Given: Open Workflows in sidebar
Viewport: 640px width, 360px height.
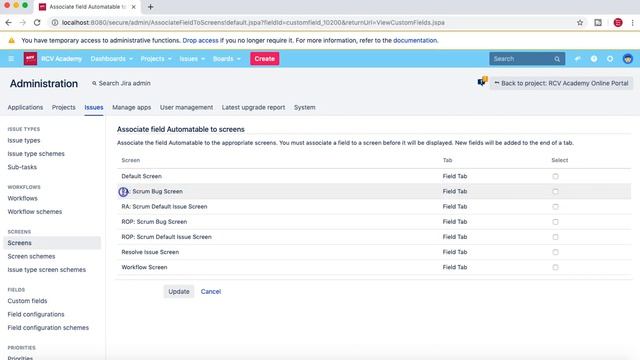Looking at the screenshot, I should coord(22,198).
